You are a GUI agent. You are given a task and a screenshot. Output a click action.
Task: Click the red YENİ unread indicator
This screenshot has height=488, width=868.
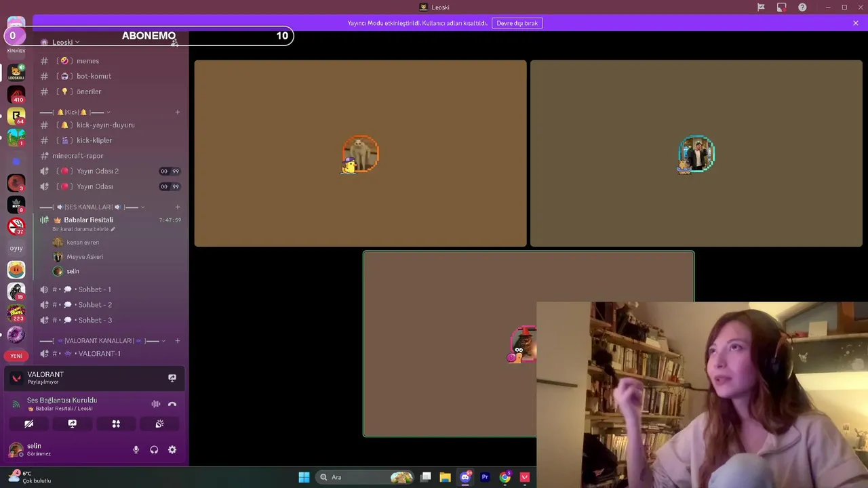tap(16, 356)
